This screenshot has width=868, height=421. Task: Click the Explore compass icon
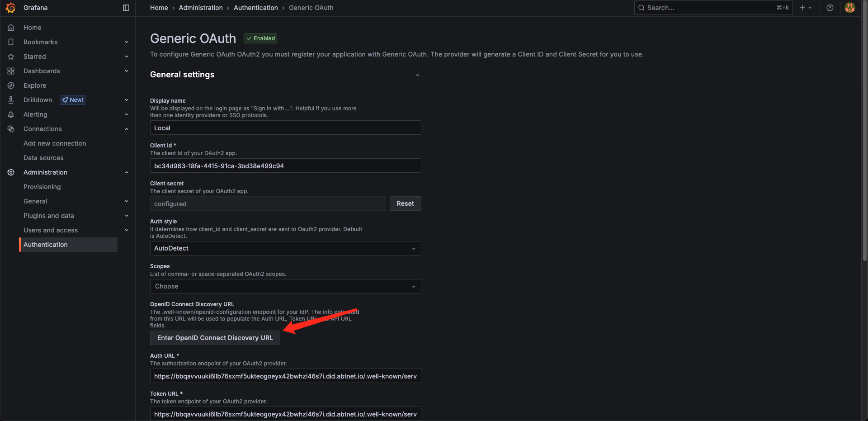click(x=11, y=85)
